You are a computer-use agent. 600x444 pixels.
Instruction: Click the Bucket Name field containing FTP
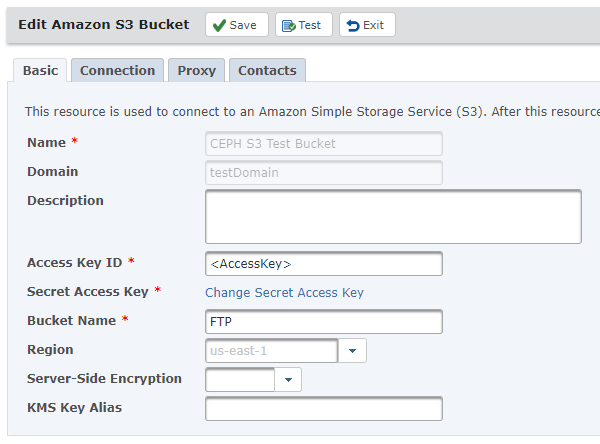click(324, 322)
